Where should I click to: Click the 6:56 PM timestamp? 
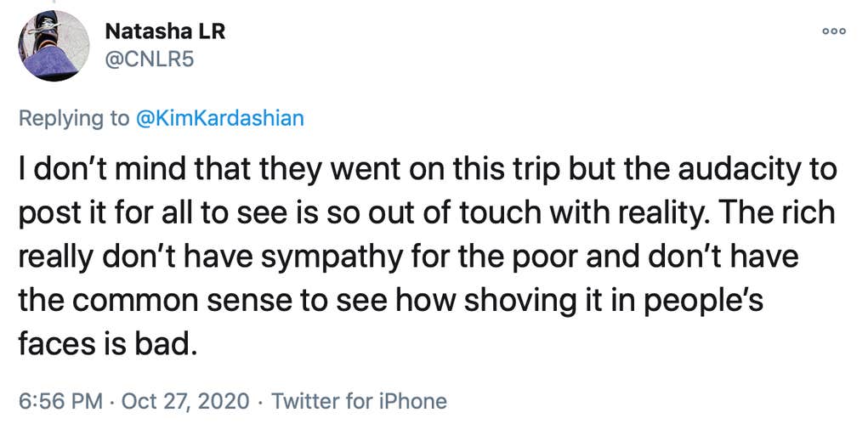click(x=59, y=400)
